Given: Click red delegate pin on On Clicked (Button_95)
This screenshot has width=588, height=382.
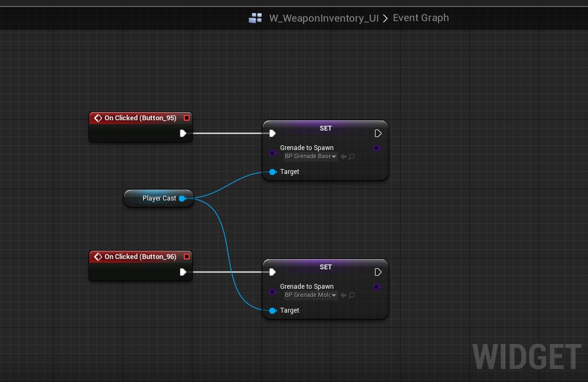Looking at the screenshot, I should (186, 118).
